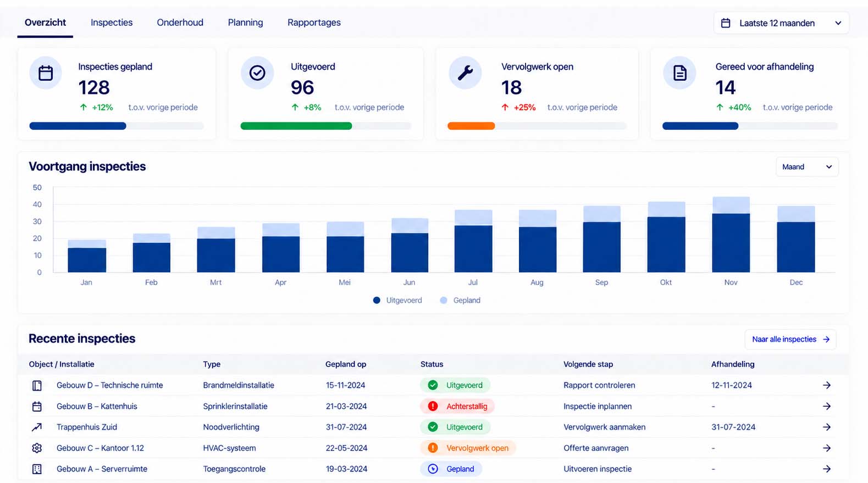Image resolution: width=868 pixels, height=483 pixels.
Task: Click the Vervolgwerk aanmaken next step cell
Action: point(605,427)
